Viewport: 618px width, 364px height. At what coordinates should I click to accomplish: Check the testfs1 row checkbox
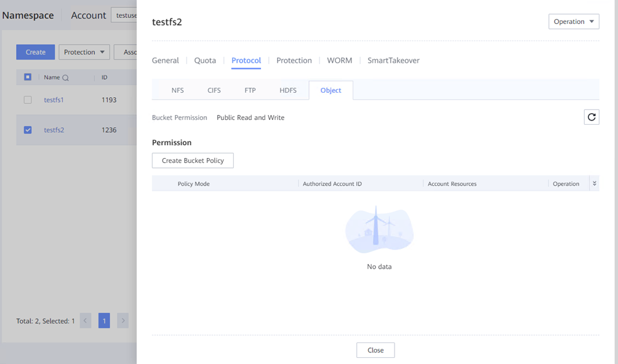28,100
